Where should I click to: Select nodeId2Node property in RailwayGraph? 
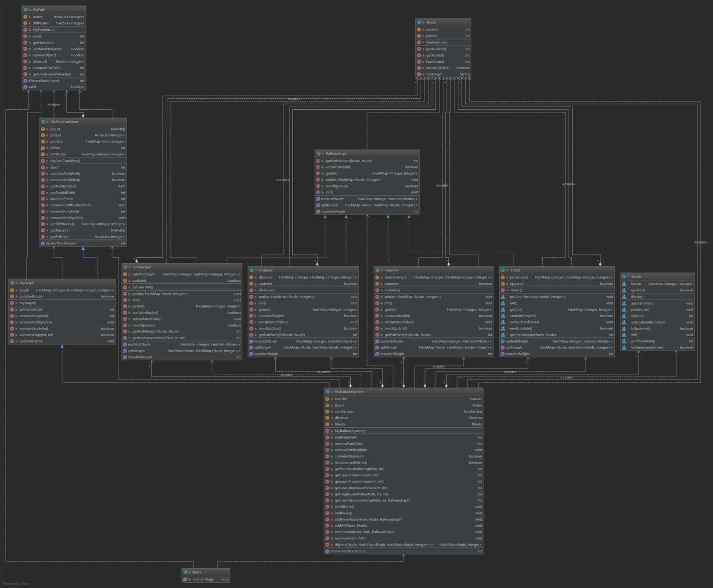[332, 199]
